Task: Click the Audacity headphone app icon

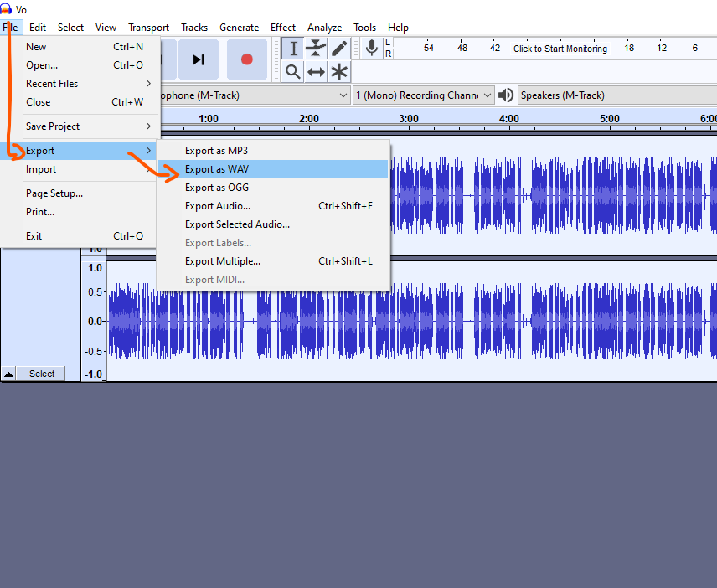Action: pyautogui.click(x=6, y=9)
